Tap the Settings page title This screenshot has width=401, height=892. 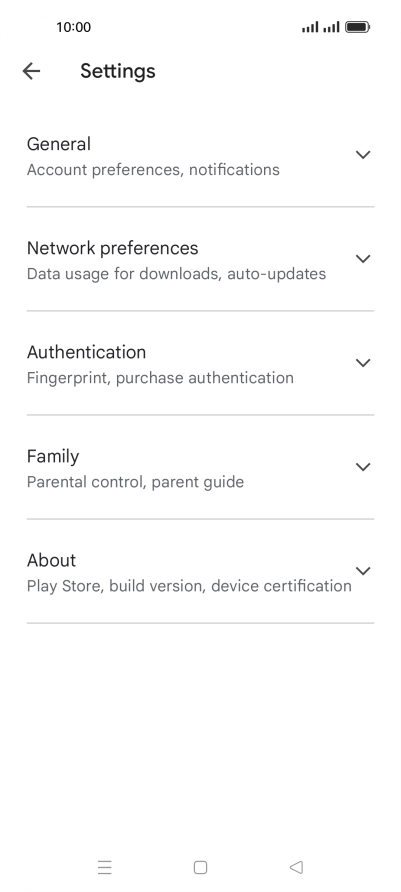click(118, 71)
